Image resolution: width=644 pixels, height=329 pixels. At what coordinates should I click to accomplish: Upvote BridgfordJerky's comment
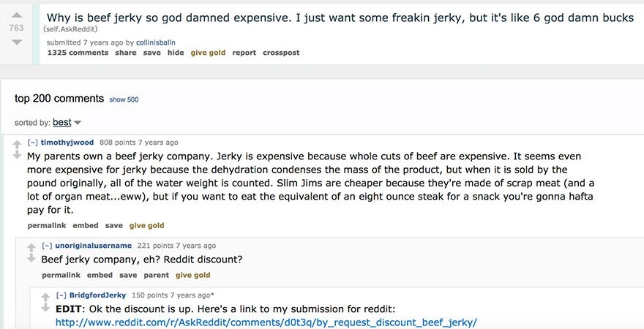(46, 296)
